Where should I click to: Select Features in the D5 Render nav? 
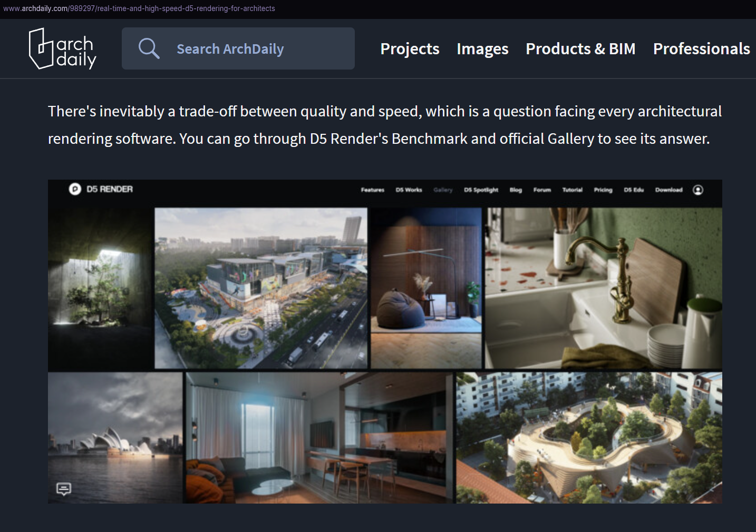(373, 190)
